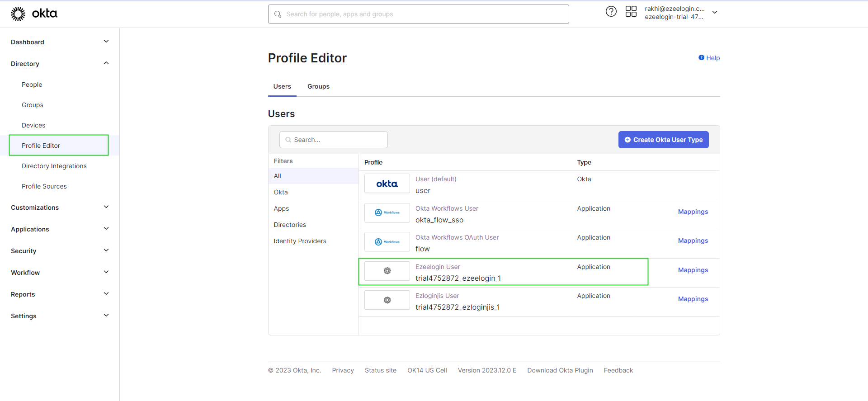Open Devices in the sidebar

click(x=33, y=125)
